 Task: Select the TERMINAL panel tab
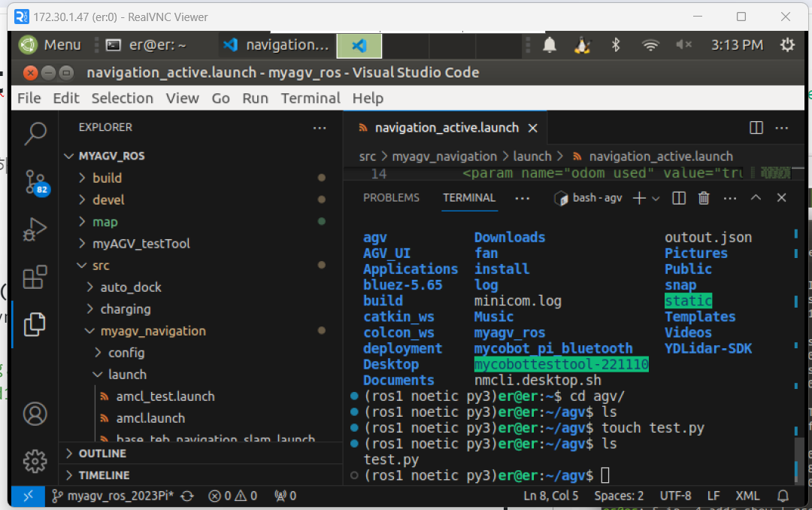point(469,198)
